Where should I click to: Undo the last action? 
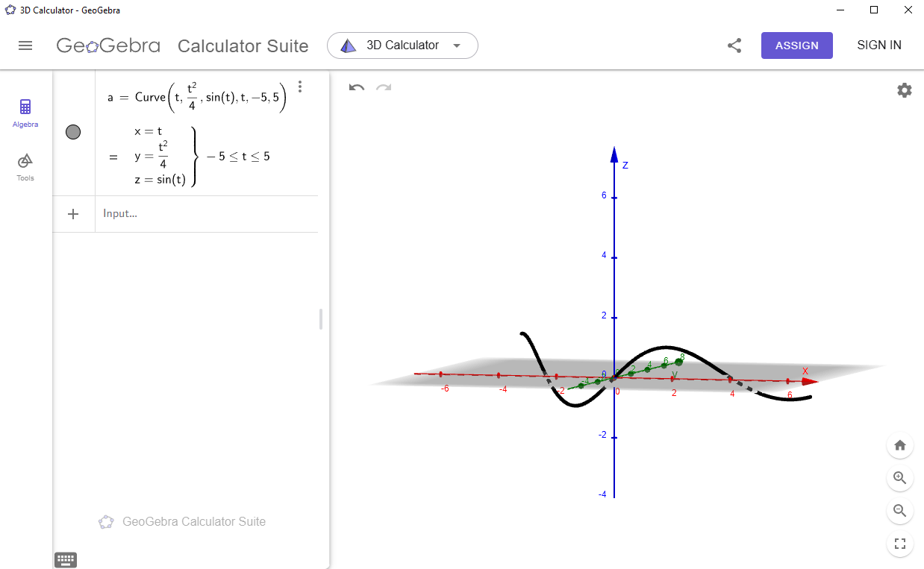click(357, 88)
